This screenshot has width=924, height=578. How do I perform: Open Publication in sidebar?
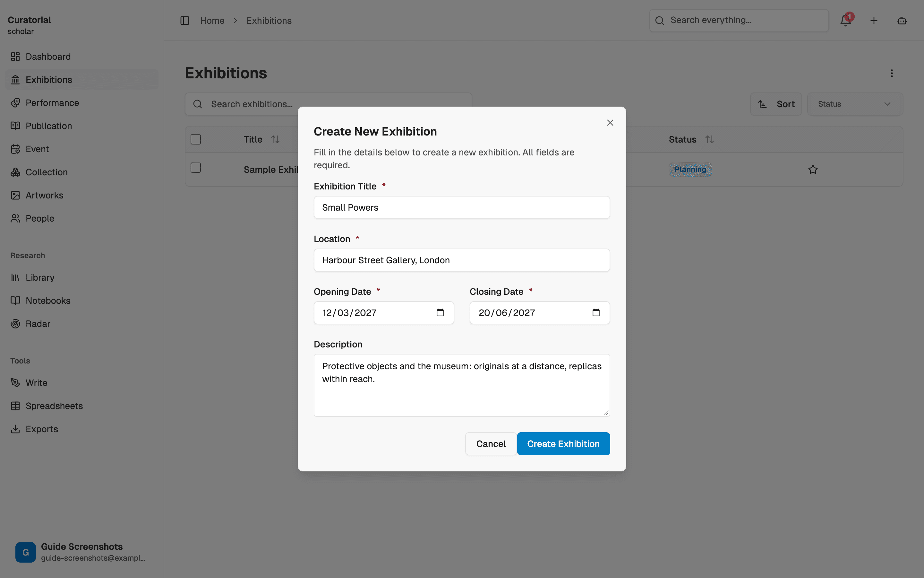pyautogui.click(x=82, y=126)
